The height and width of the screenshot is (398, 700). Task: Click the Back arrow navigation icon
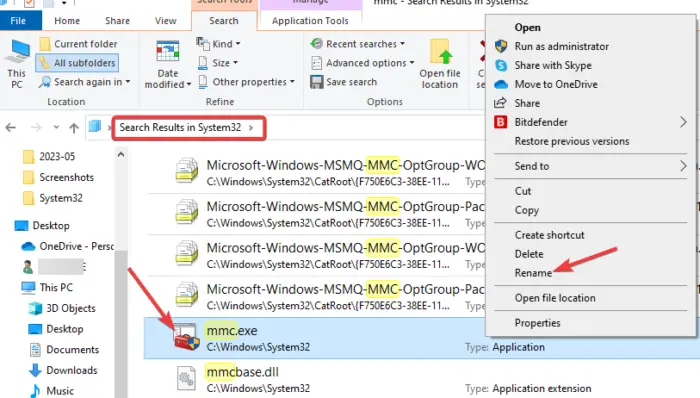(11, 128)
